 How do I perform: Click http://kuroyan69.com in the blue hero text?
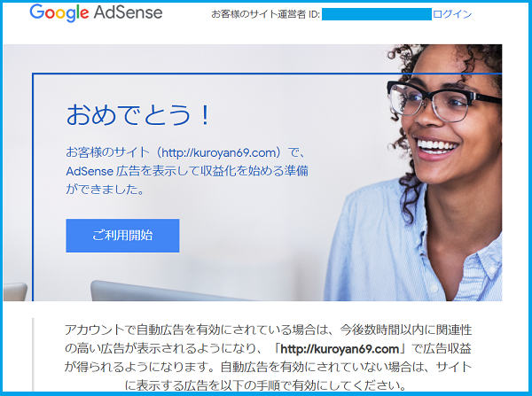(x=219, y=152)
